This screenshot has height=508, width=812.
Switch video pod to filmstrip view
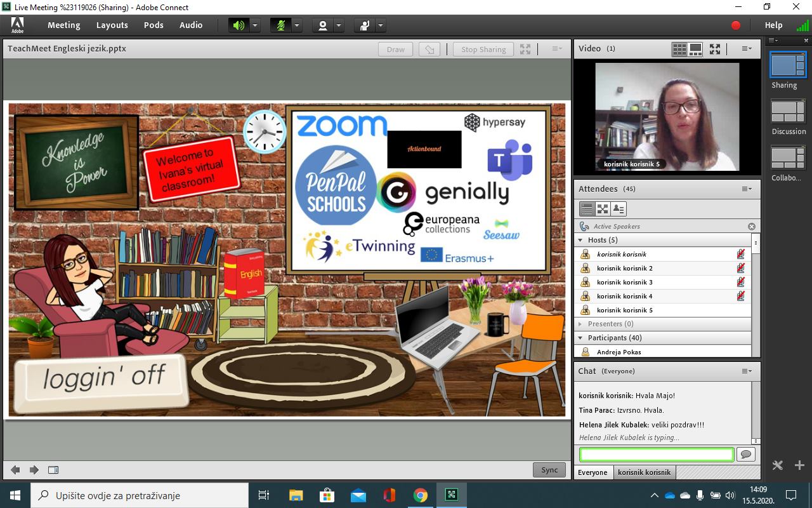click(x=696, y=49)
